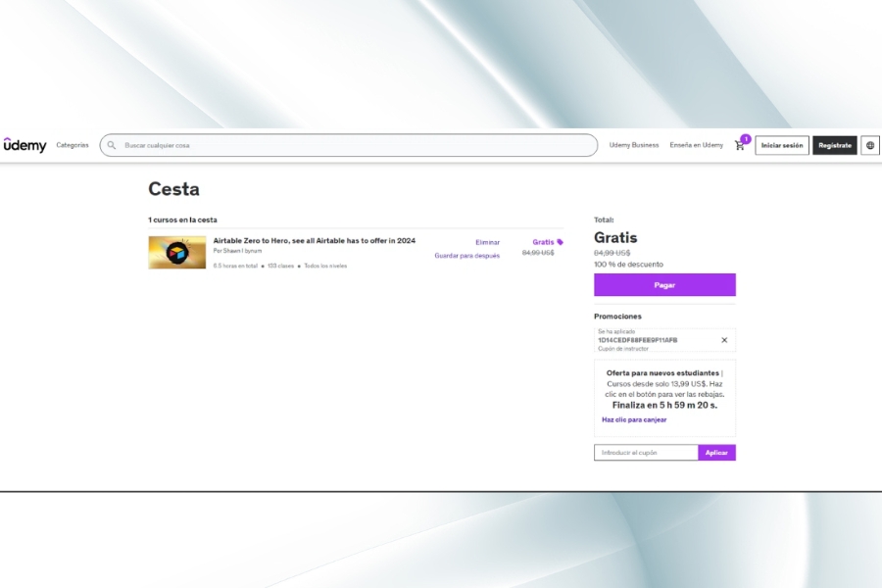Click the Regístrate button

(x=835, y=145)
